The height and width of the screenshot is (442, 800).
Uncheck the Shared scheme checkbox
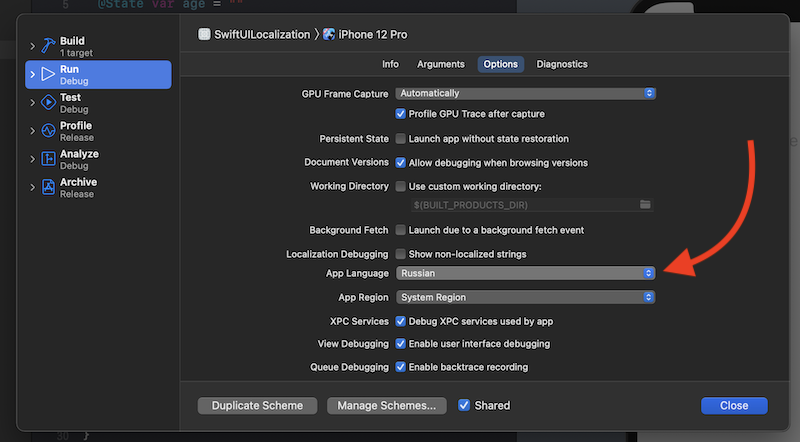coord(464,405)
